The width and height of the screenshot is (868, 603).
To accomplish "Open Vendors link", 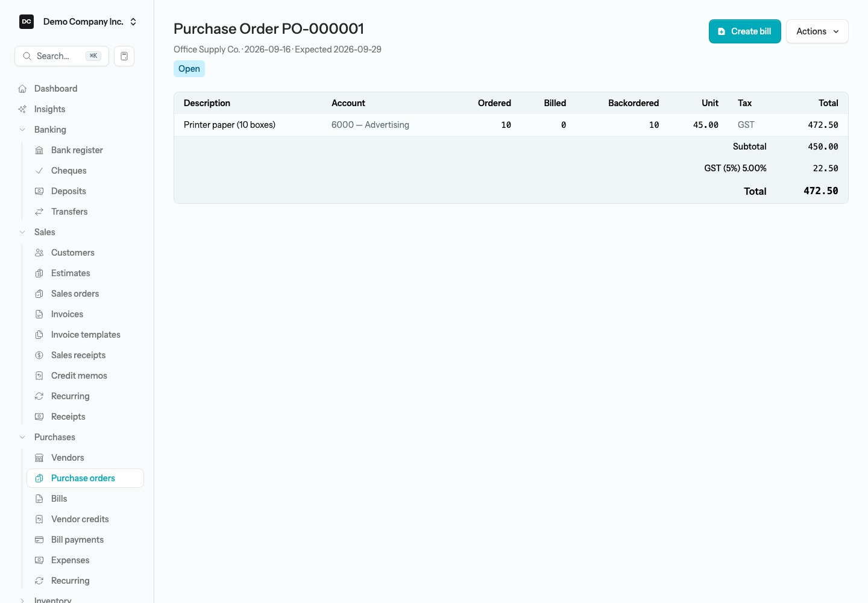I will [x=68, y=458].
